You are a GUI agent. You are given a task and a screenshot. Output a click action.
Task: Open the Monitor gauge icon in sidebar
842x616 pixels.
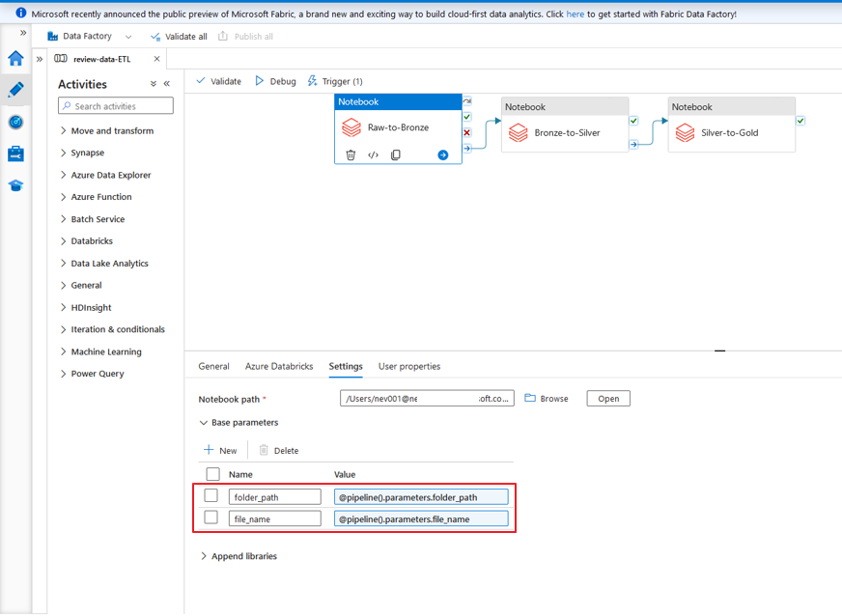pyautogui.click(x=15, y=122)
